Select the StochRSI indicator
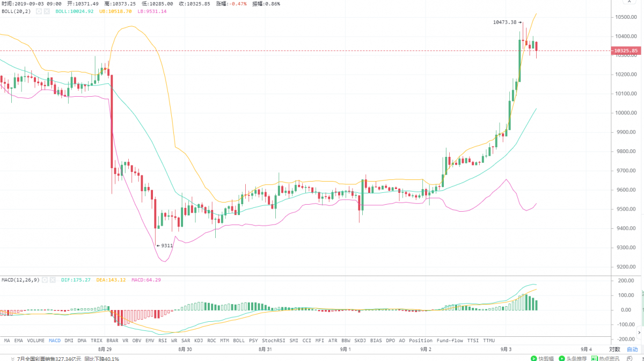This screenshot has width=644, height=361. click(273, 341)
